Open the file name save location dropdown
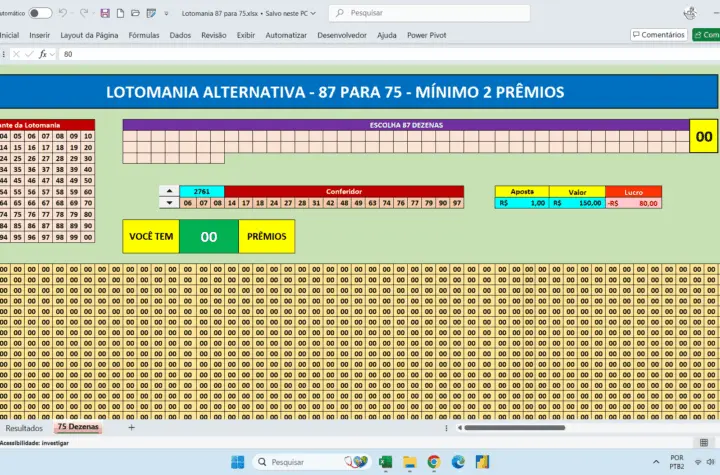Viewport: 720px width, 475px height. [x=313, y=13]
